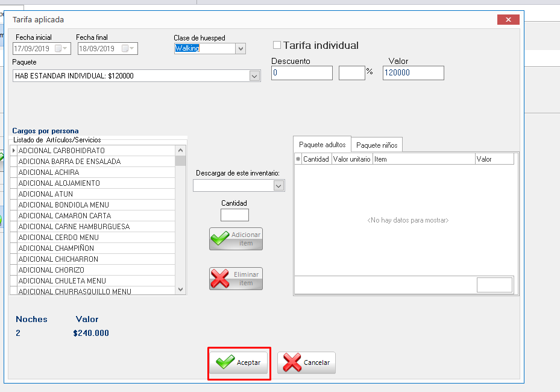Open the Fecha final calendar picker
Viewport: 560px width, 392px height.
point(128,49)
